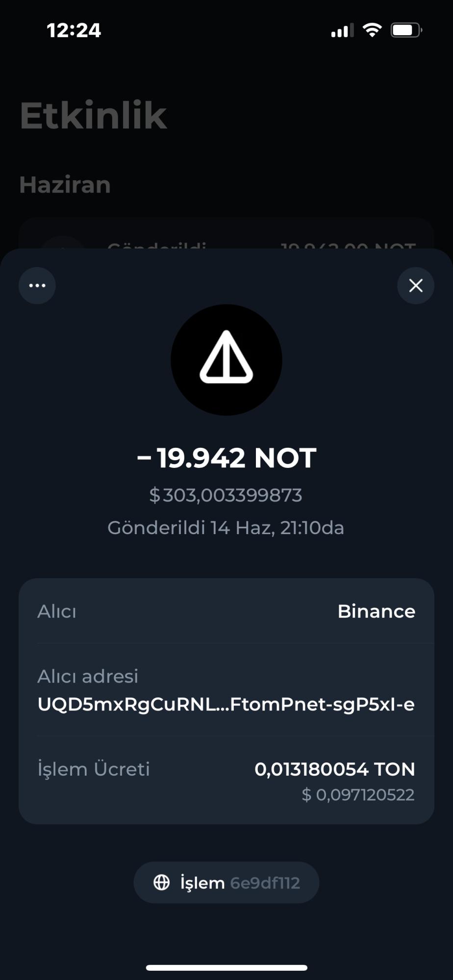453x980 pixels.
Task: Click the globe icon next to İşlem
Action: coord(162,882)
